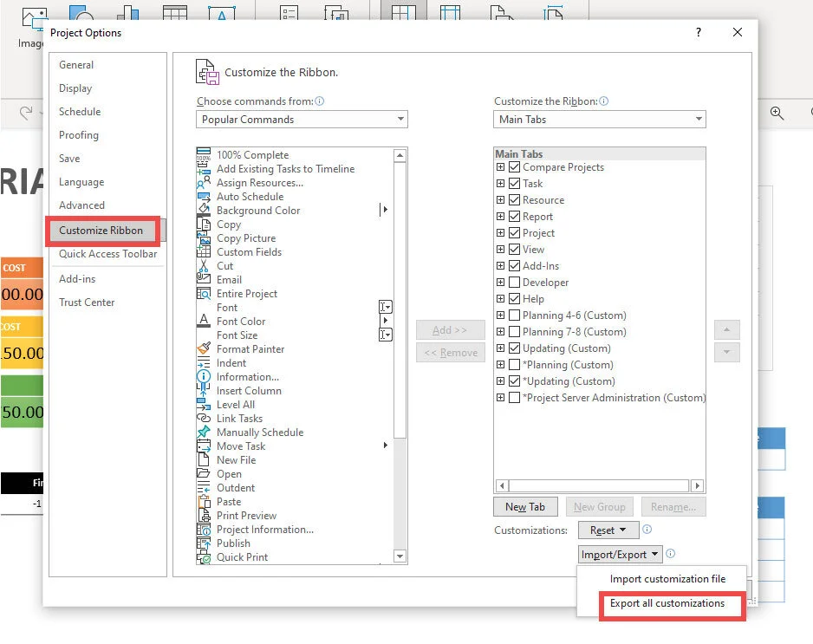Choose the Background Color paint bucket icon
The image size is (813, 644).
[203, 210]
